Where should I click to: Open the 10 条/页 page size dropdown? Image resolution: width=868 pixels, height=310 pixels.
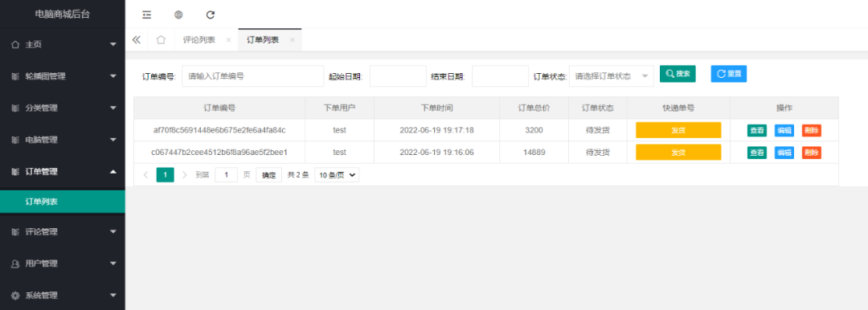click(x=337, y=175)
